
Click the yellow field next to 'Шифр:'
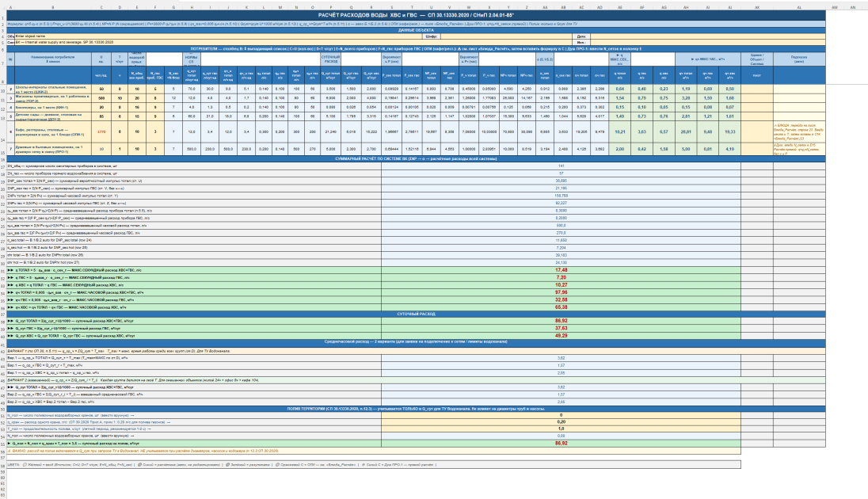pos(507,36)
